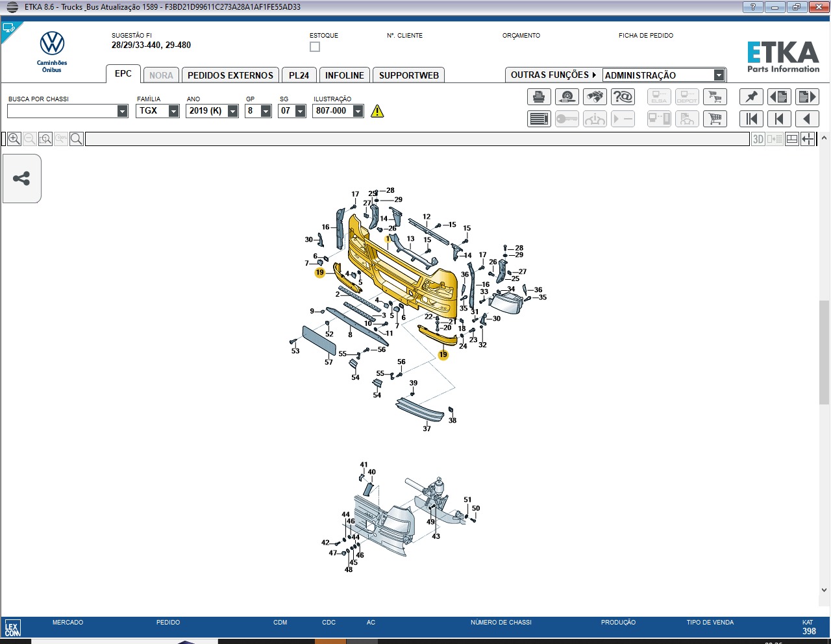Click the NORA tab

click(x=161, y=75)
